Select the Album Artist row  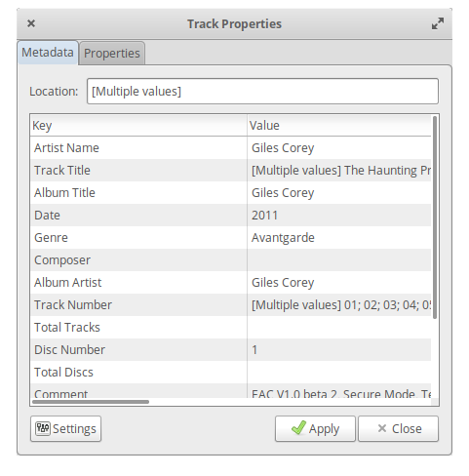[231, 283]
